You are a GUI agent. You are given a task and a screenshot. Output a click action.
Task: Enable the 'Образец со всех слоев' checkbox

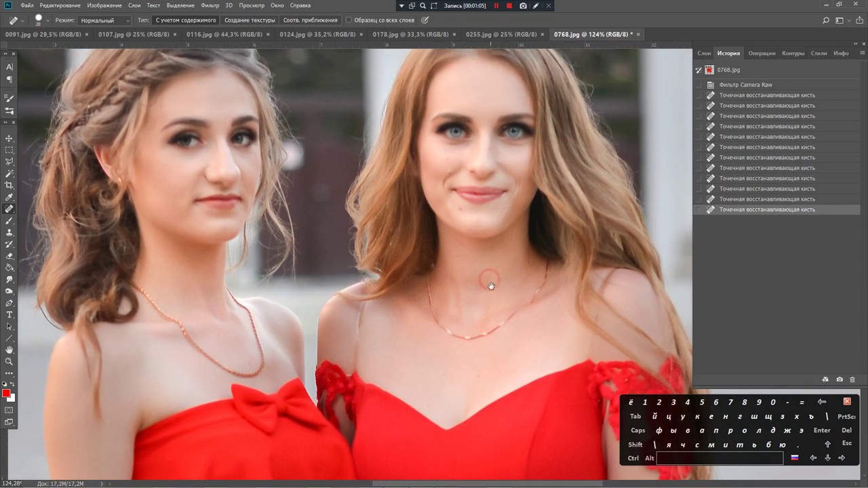tap(349, 20)
